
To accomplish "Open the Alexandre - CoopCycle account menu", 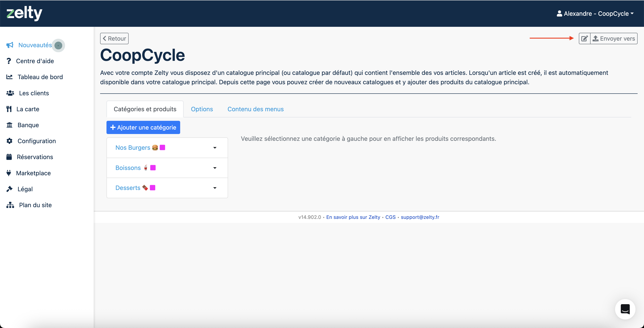I will point(595,13).
